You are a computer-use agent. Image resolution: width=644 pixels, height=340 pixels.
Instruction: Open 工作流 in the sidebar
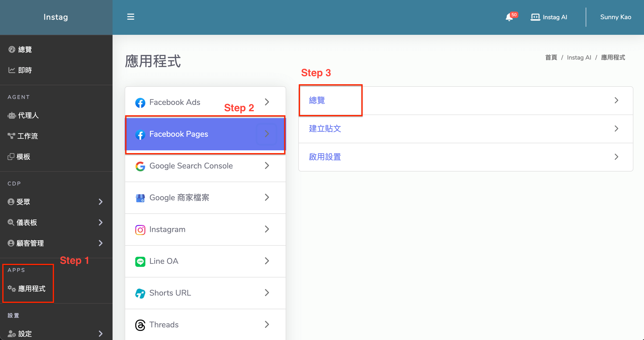(27, 136)
